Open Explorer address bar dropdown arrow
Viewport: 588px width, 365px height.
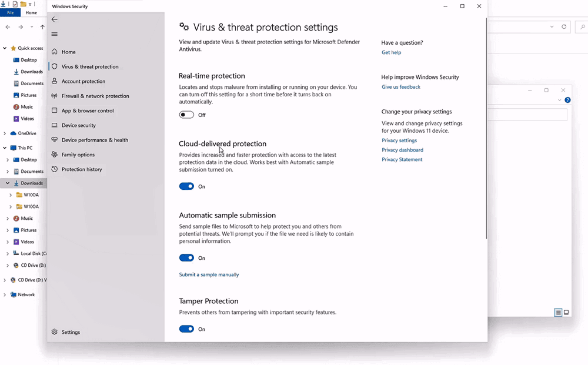click(x=552, y=26)
